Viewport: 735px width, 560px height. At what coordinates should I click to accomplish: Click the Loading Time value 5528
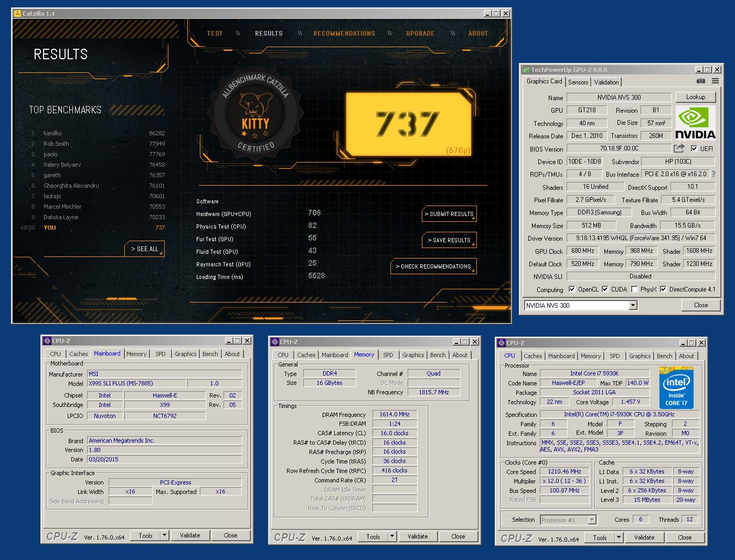point(316,276)
